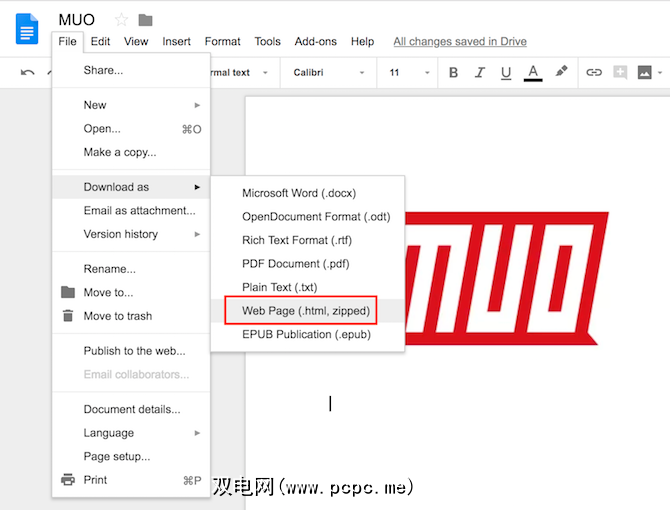Click the move-to-folder icon beside title
Image resolution: width=670 pixels, height=510 pixels.
145,20
